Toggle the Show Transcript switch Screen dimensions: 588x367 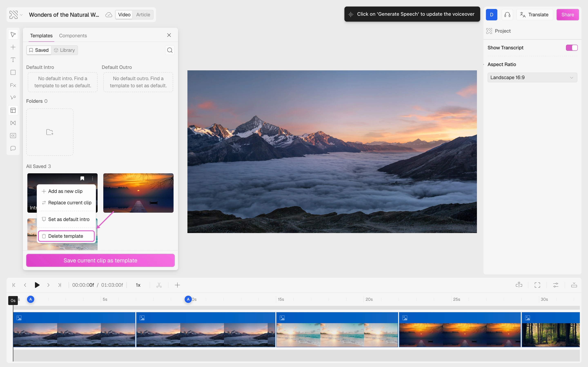571,48
